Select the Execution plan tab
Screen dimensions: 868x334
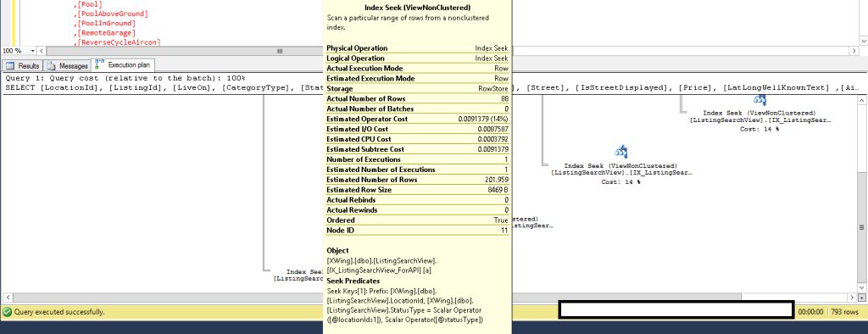[x=123, y=64]
